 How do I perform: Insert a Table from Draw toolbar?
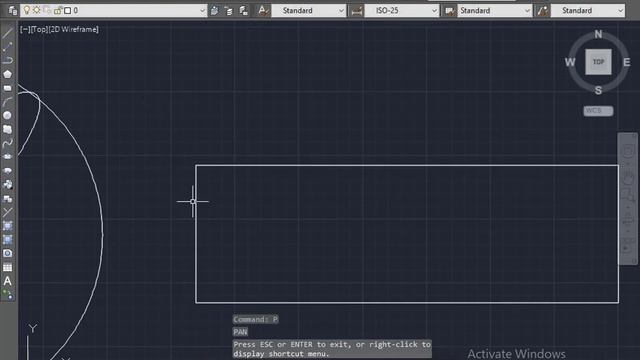coord(7,267)
